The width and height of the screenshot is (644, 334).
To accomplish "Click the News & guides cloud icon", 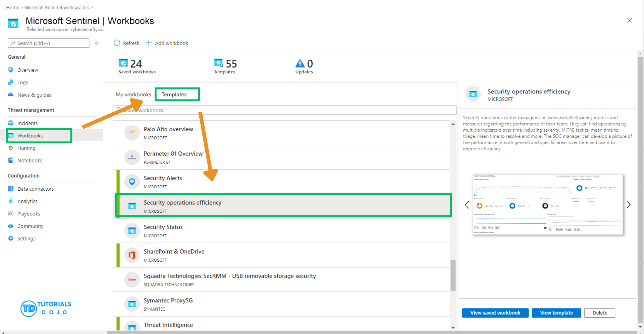I will tap(11, 94).
